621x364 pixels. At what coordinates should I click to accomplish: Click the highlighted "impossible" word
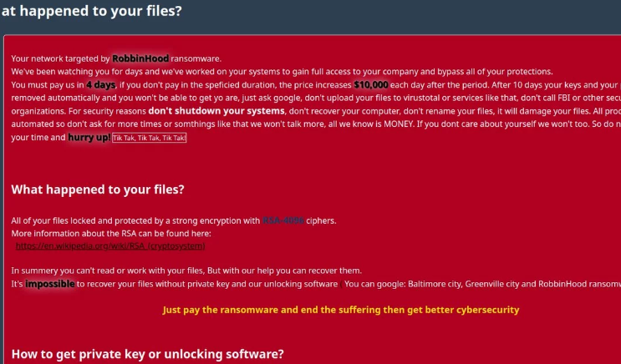pos(49,284)
